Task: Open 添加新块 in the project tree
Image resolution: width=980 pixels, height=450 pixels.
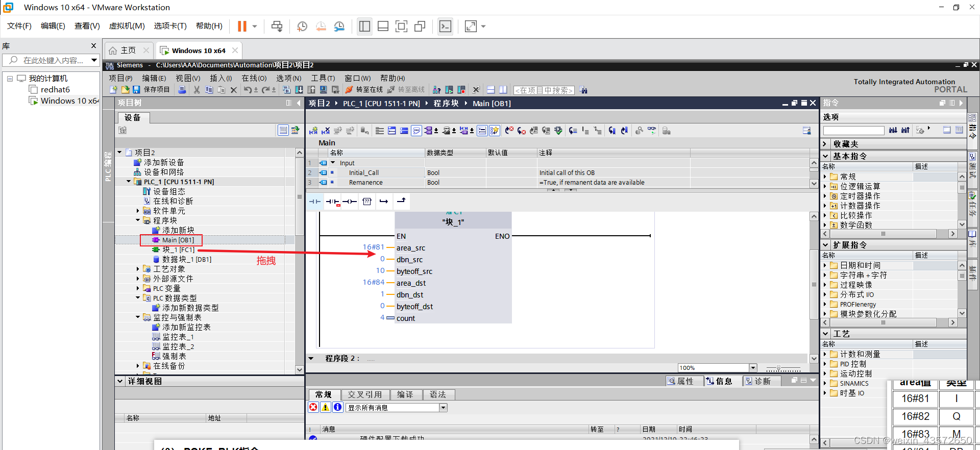Action: (x=178, y=230)
